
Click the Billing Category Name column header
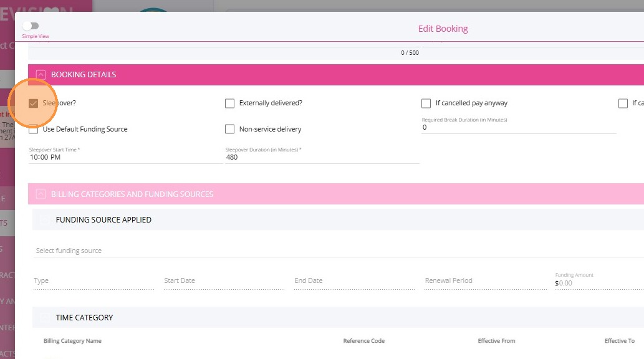(x=72, y=342)
